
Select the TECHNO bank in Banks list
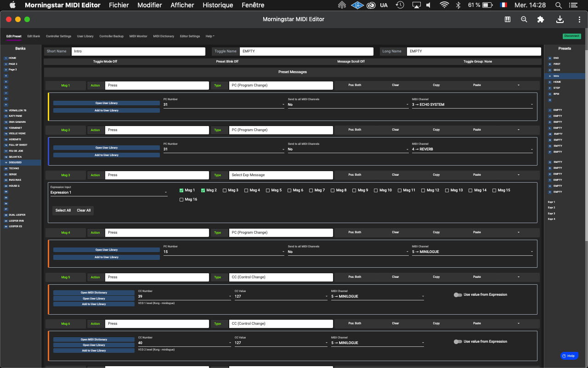click(14, 168)
